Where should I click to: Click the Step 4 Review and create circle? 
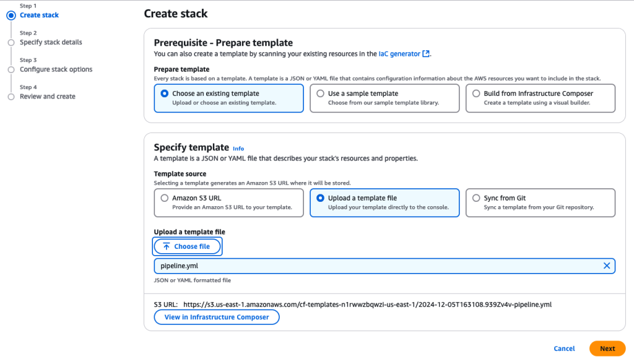11,97
